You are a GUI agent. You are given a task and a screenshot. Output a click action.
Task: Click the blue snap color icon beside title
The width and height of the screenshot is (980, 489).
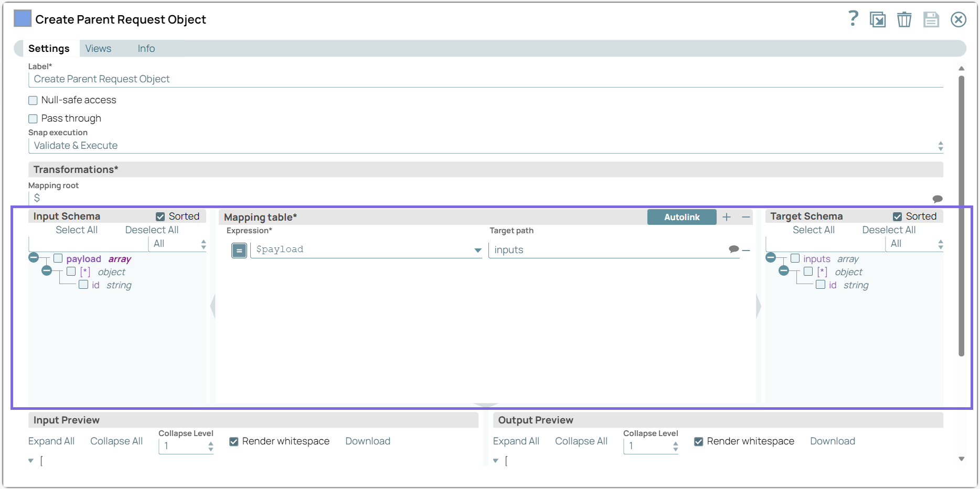pos(23,18)
